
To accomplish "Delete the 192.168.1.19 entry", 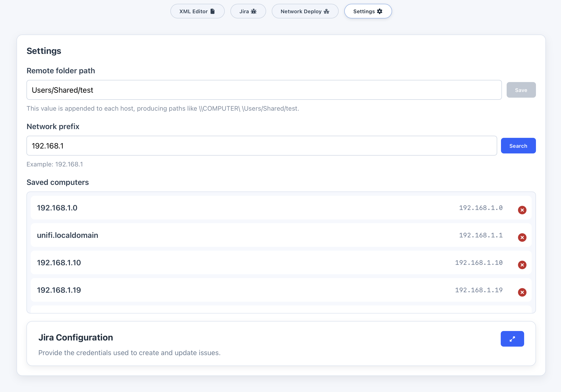I will [522, 292].
